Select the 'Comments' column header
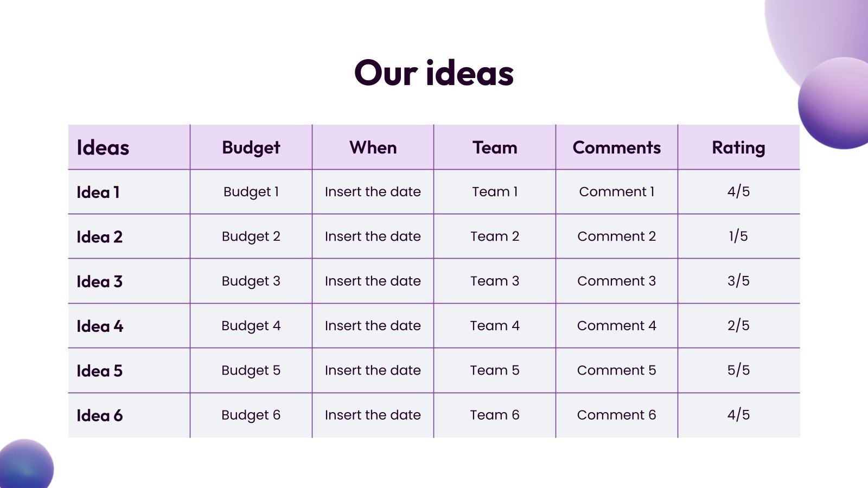 [616, 147]
